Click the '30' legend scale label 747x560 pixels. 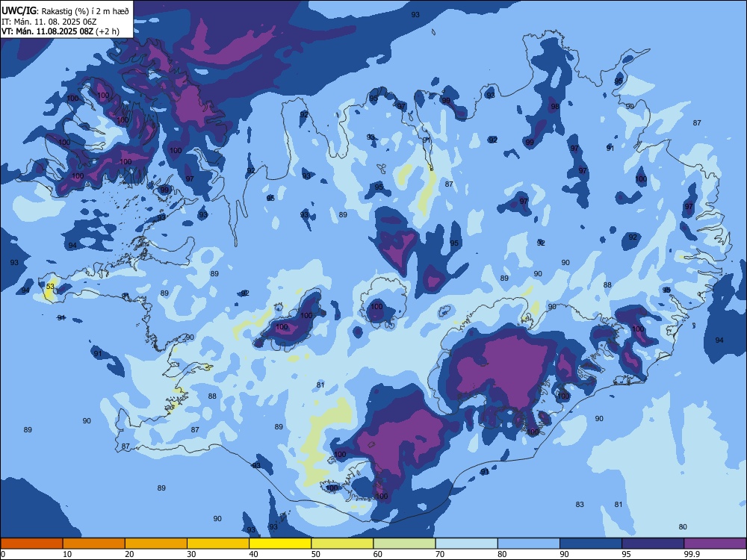click(191, 554)
